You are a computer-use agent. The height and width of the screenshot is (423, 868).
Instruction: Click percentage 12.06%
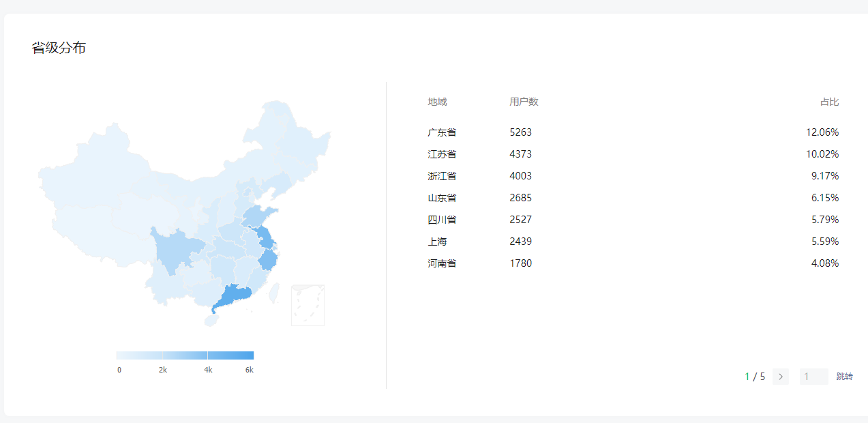822,132
